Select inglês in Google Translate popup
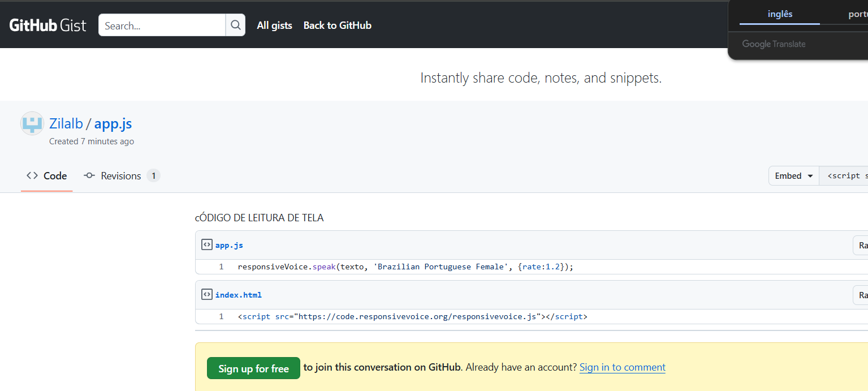868x391 pixels. click(780, 15)
